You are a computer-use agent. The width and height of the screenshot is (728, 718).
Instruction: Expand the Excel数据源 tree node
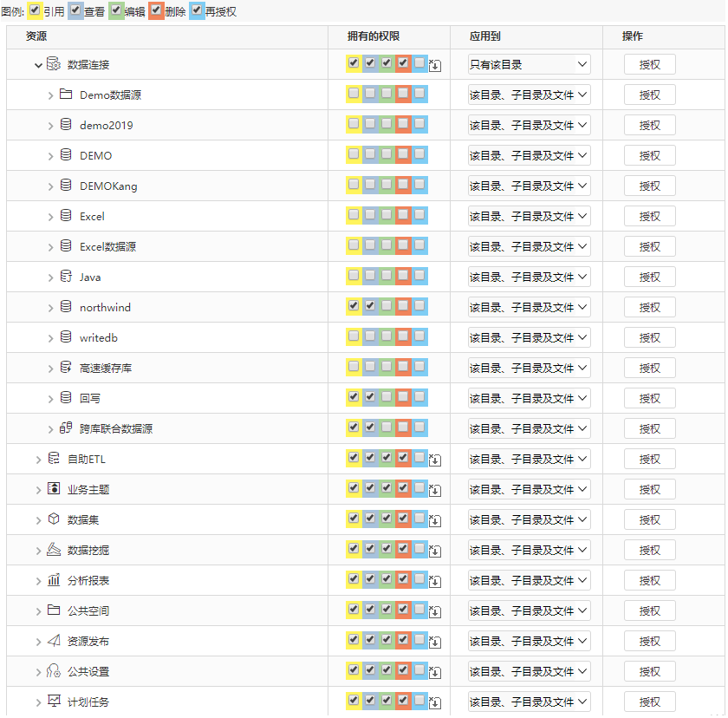[50, 247]
